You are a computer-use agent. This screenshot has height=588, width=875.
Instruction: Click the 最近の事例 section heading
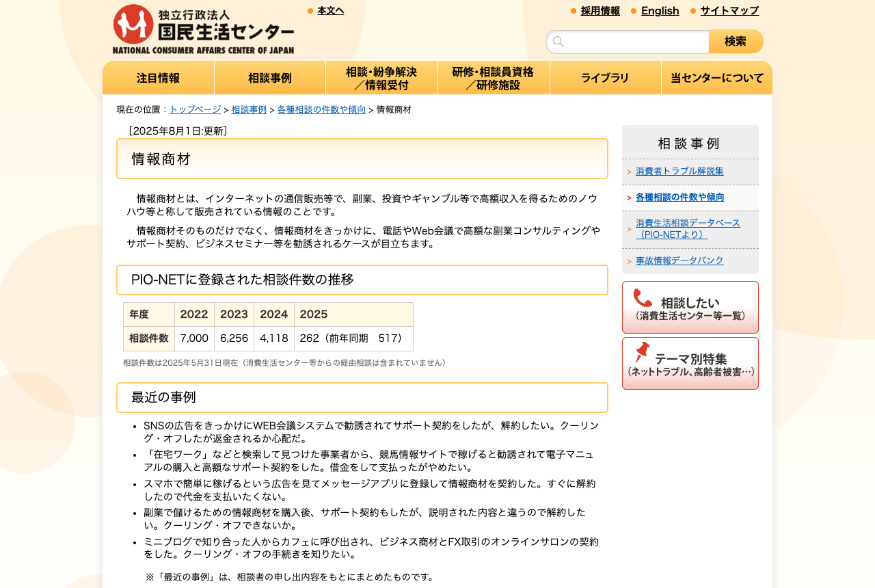(362, 397)
